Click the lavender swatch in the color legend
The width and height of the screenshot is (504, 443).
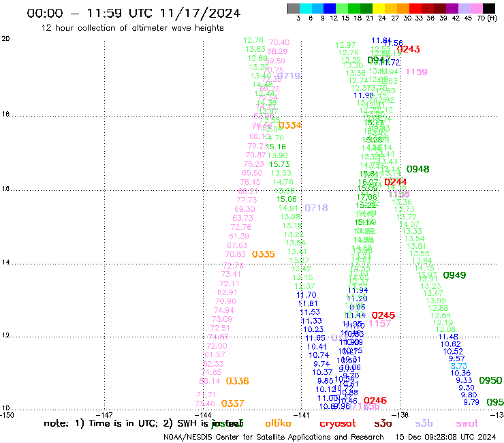click(x=464, y=8)
